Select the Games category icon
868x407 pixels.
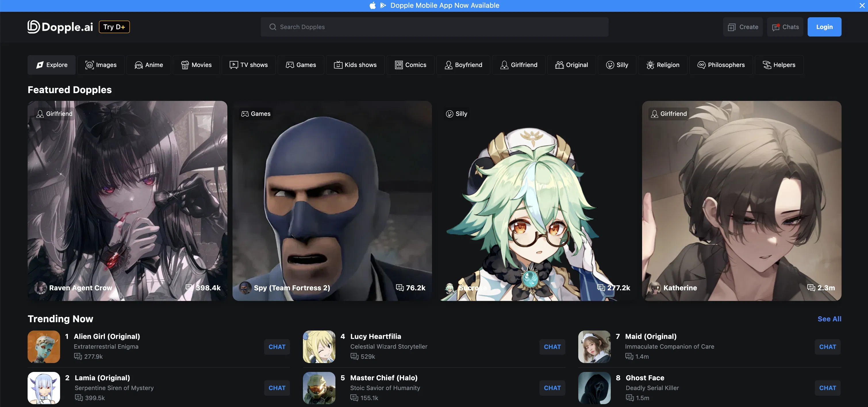(290, 65)
